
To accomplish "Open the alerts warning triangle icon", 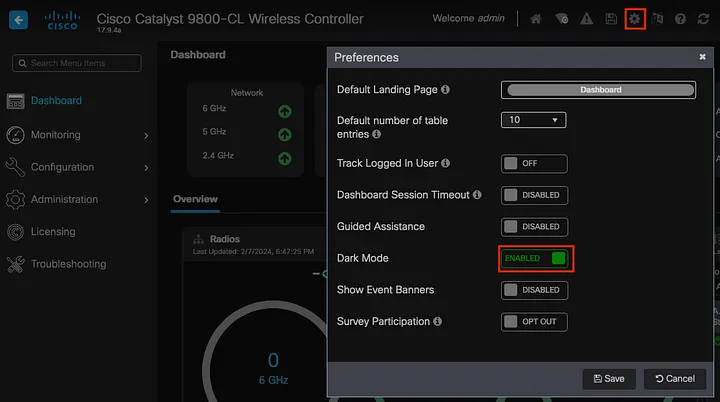I will (586, 19).
